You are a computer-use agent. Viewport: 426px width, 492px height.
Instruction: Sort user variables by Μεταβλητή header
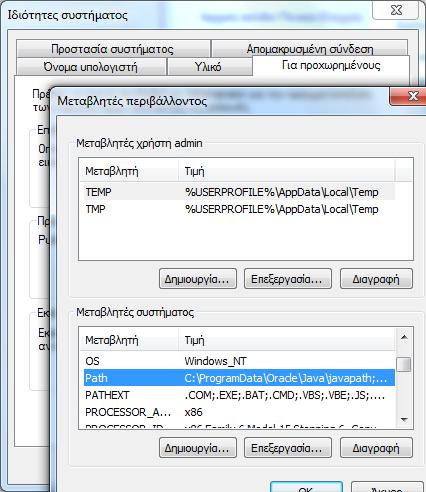pyautogui.click(x=129, y=171)
